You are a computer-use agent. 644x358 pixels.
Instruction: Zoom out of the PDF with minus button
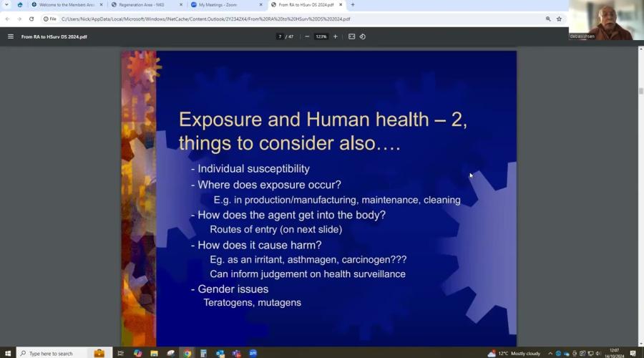pyautogui.click(x=307, y=37)
